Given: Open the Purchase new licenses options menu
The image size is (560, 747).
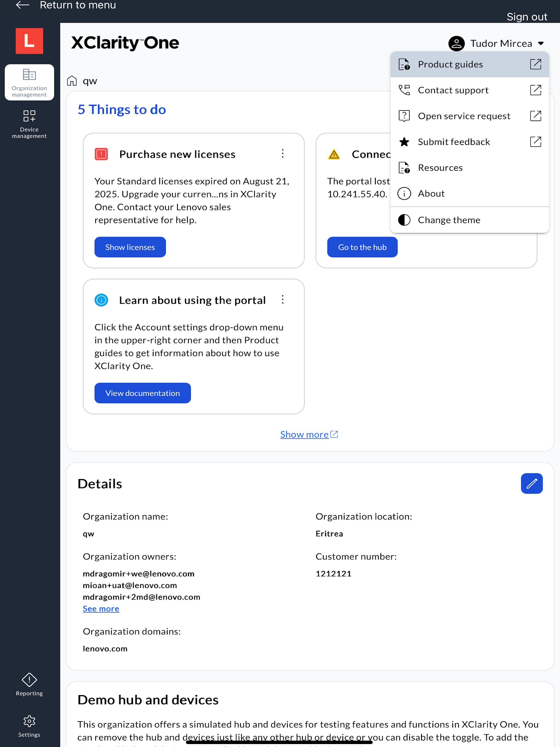Looking at the screenshot, I should click(x=283, y=154).
